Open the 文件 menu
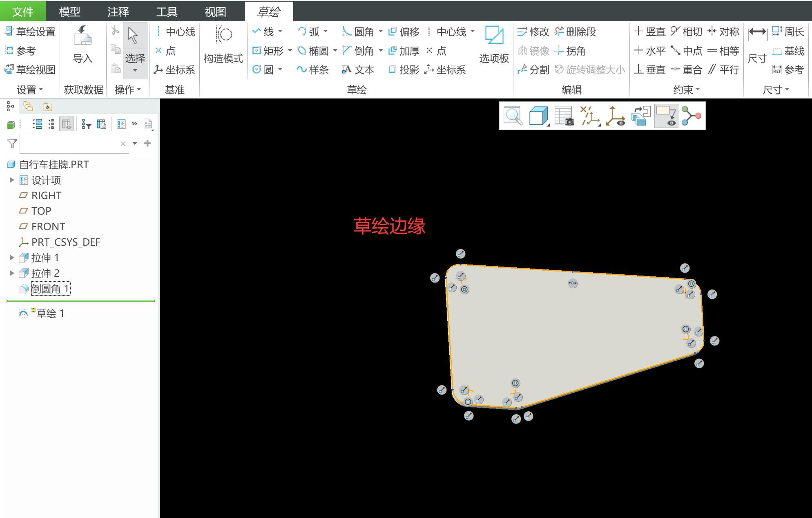Screen dimensions: 812x518 coord(22,11)
